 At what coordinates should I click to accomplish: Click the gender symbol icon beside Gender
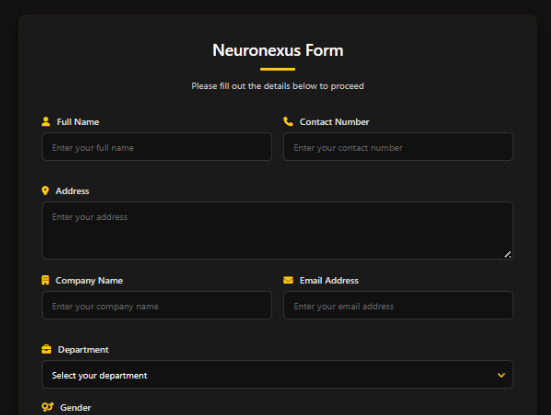click(x=47, y=407)
